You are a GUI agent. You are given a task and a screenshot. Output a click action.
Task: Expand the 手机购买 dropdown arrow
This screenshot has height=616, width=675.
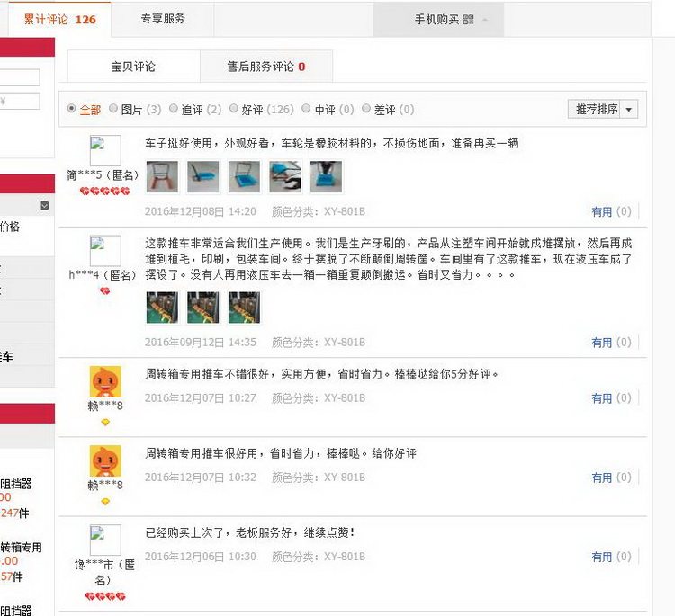[x=485, y=20]
